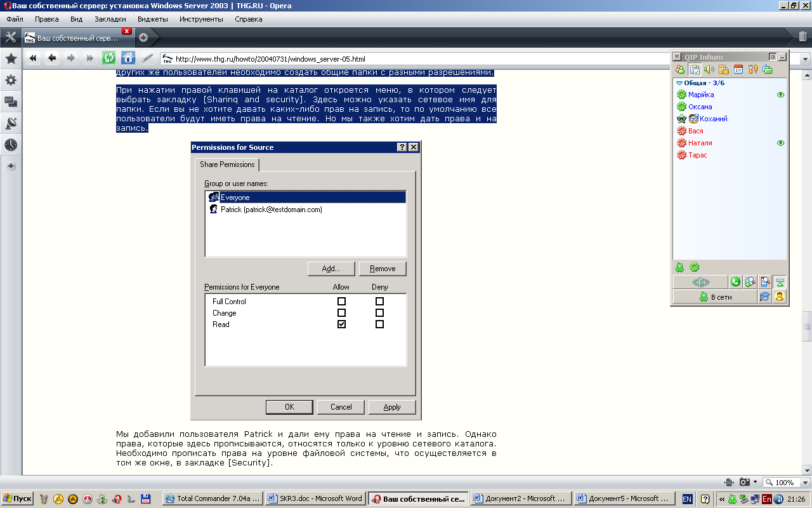Open the closed trash can in tab bar
The image size is (812, 508).
[802, 37]
